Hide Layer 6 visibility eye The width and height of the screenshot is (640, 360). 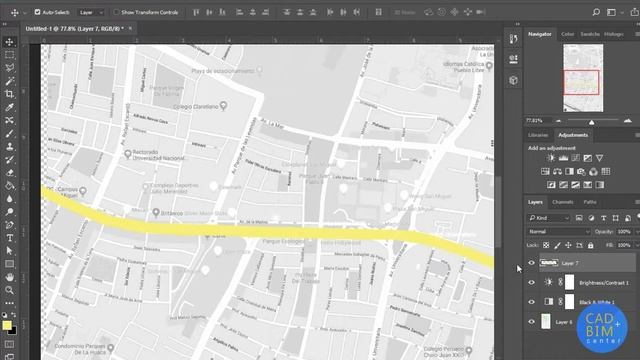coord(531,322)
